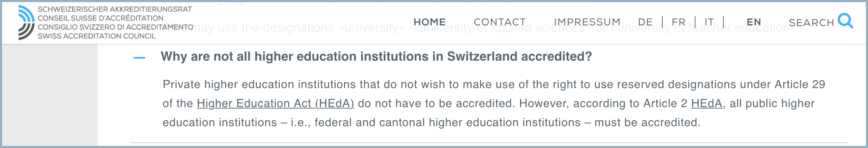
Task: Click the 'Swiss Accreditation Council' logo text line
Action: click(x=97, y=36)
